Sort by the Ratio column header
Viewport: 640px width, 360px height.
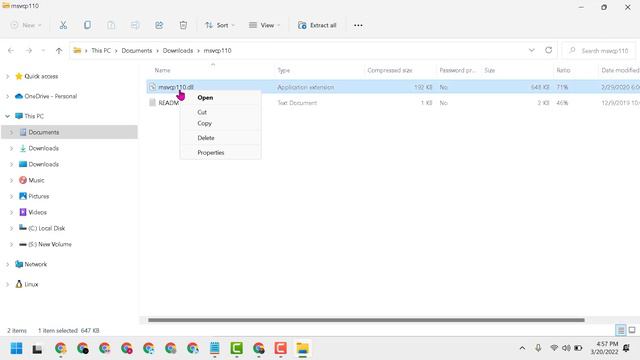point(563,70)
